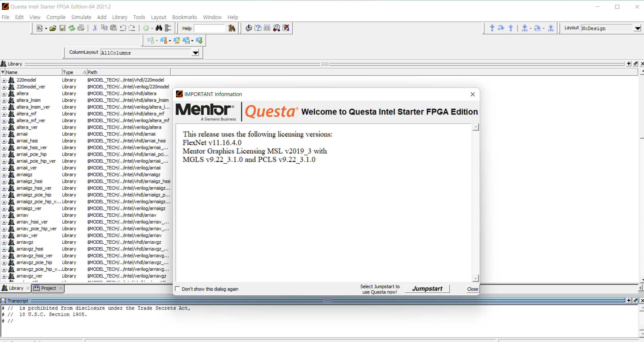This screenshot has width=644, height=342.
Task: Sort by the Type column header
Action: (x=74, y=72)
